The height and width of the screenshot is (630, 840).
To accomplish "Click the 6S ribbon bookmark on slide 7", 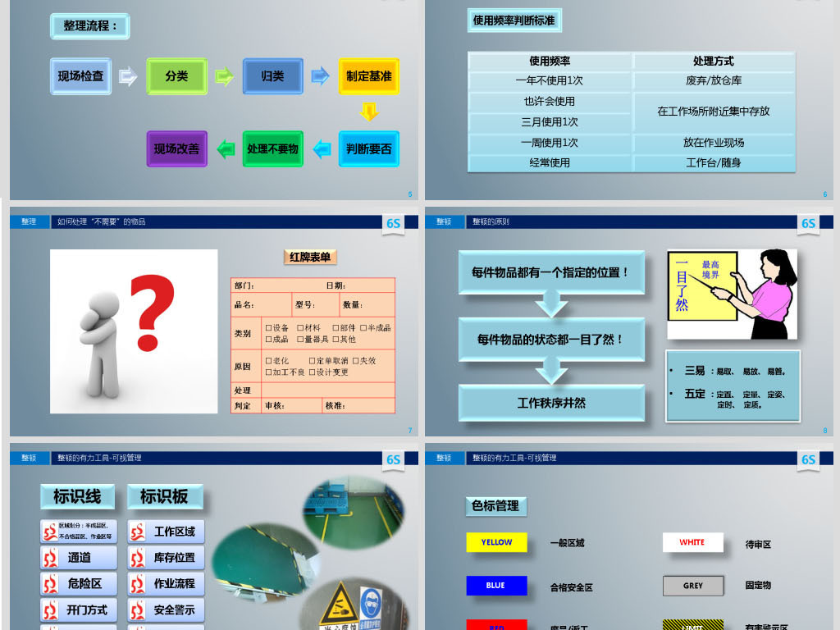I will tap(395, 222).
